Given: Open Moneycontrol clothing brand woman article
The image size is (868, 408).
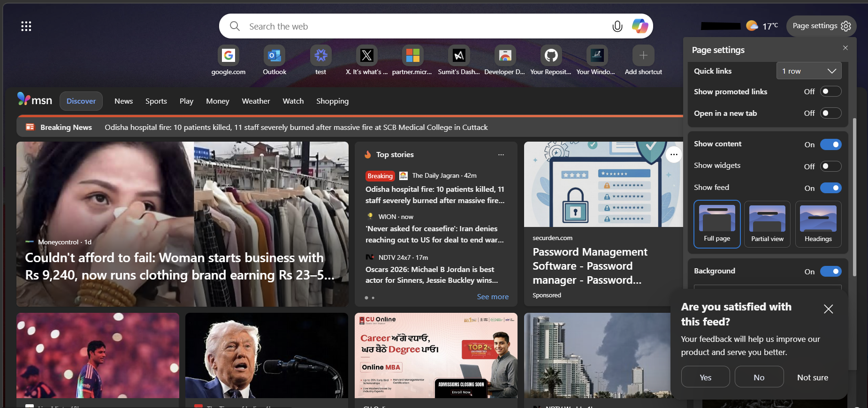Looking at the screenshot, I should point(183,224).
